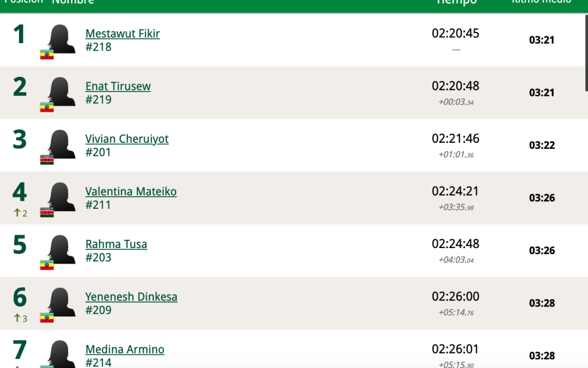Click Mestawut Fikir's silhouette avatar
Image resolution: width=588 pixels, height=368 pixels.
62,38
